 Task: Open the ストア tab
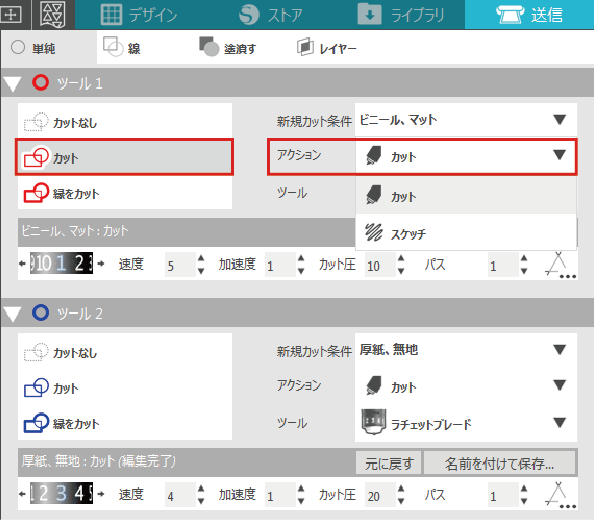(x=270, y=14)
